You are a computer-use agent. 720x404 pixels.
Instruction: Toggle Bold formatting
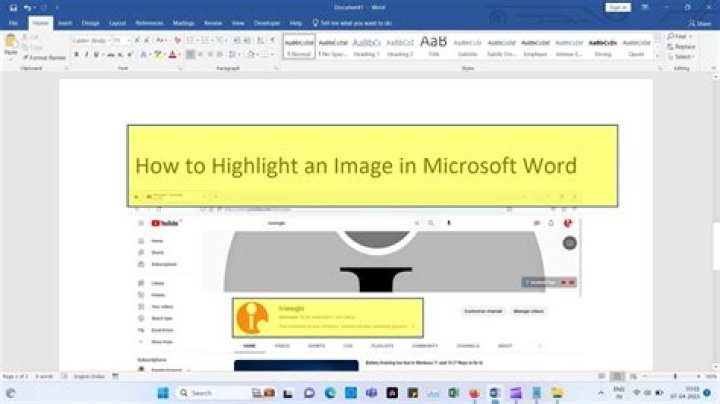pos(76,55)
